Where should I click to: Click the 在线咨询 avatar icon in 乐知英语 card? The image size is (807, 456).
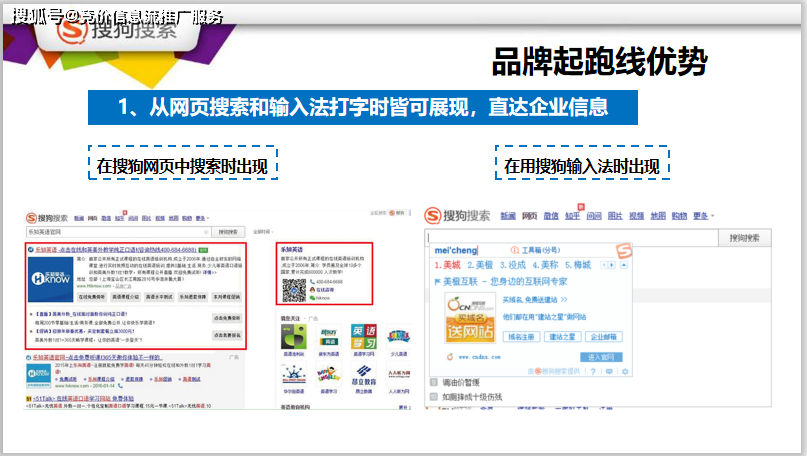[312, 290]
